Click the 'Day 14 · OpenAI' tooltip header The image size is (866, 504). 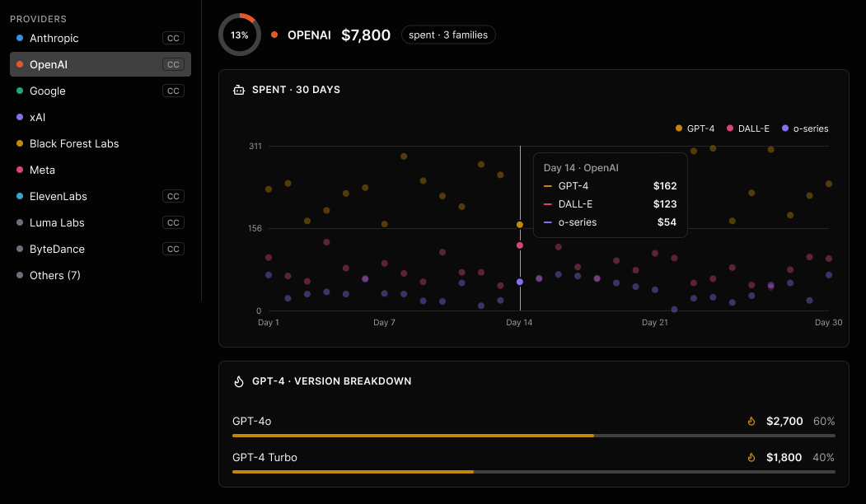581,168
